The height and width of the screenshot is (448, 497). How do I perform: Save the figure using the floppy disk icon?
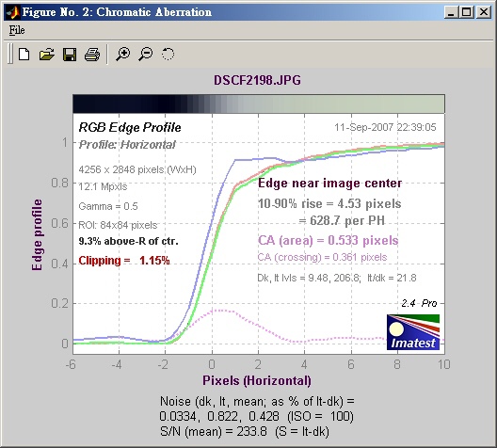(x=70, y=55)
